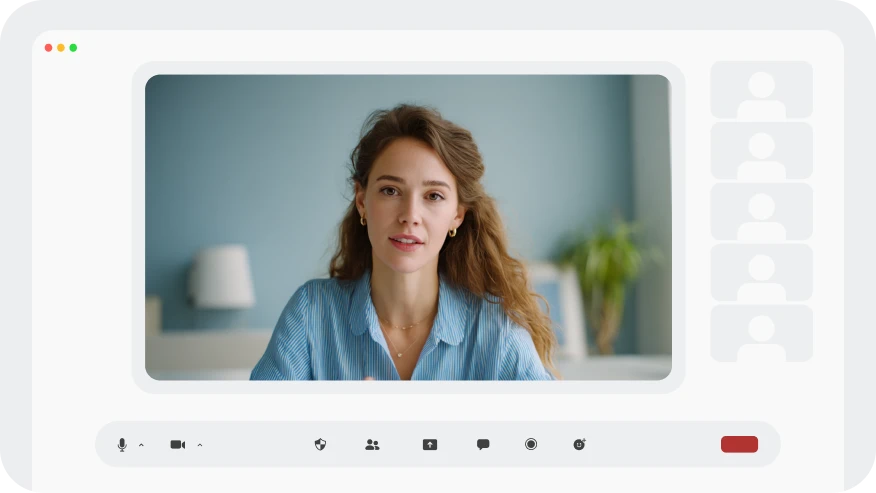Expand the camera options chevron

tap(200, 445)
